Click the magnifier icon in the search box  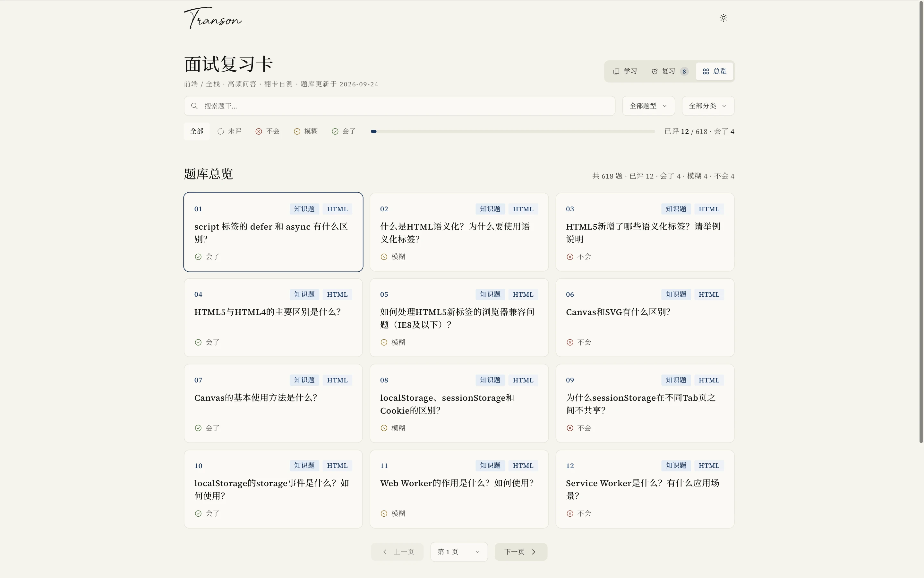tap(194, 106)
